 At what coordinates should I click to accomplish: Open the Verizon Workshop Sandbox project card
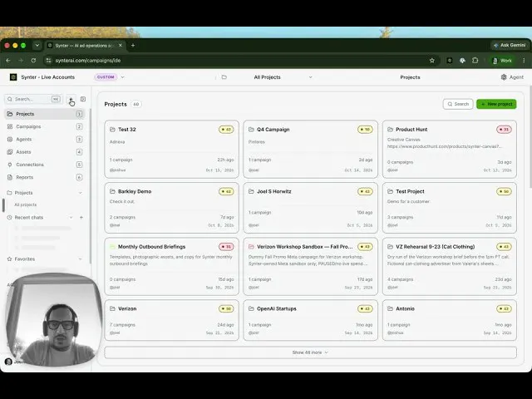[310, 266]
